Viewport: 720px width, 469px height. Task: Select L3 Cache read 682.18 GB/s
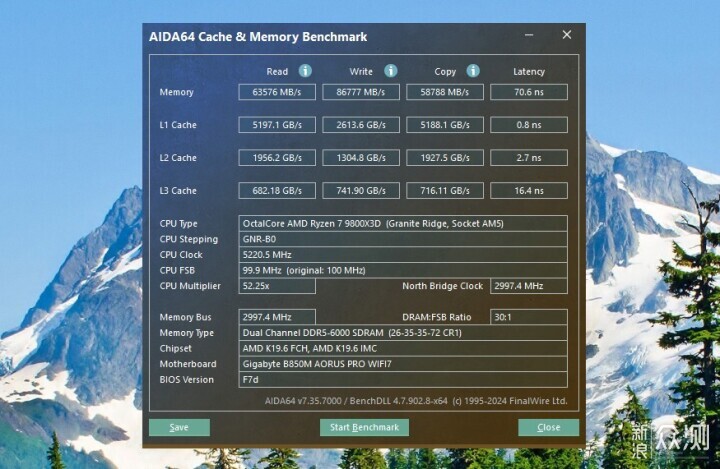277,190
